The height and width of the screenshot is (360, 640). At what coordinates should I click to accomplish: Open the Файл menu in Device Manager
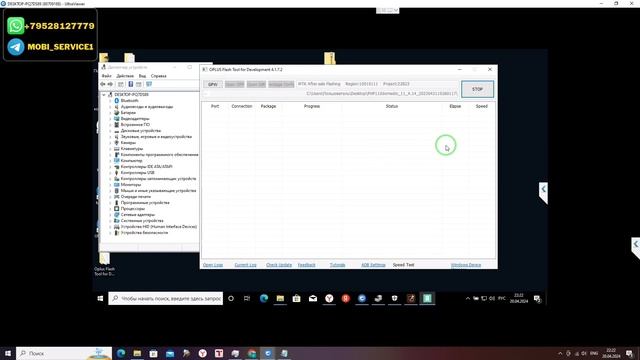coord(107,76)
